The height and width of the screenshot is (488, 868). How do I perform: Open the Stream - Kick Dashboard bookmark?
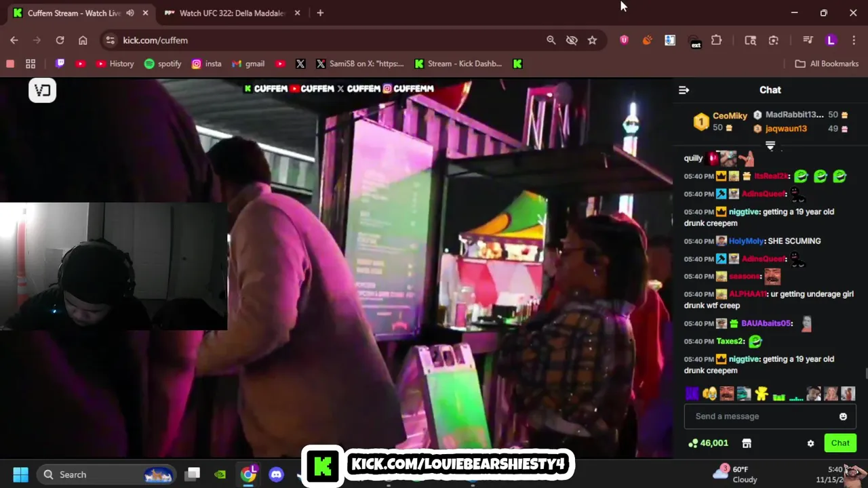(x=458, y=64)
